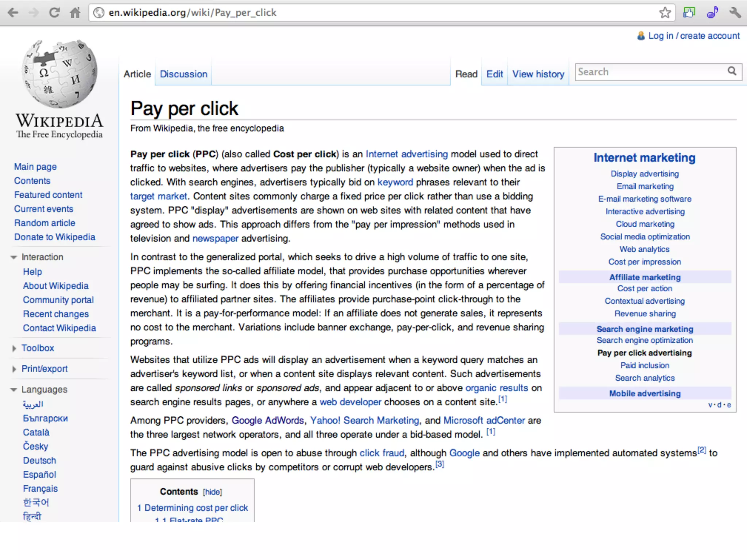Image resolution: width=747 pixels, height=560 pixels.
Task: Click Log in / create account link
Action: [x=694, y=36]
